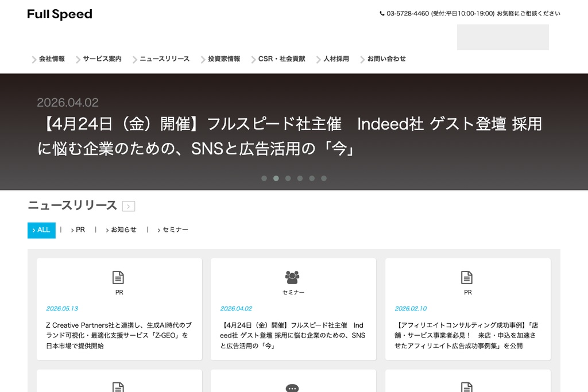Click the phone icon beside 03-5728-4460
This screenshot has height=392, width=588.
pyautogui.click(x=382, y=14)
